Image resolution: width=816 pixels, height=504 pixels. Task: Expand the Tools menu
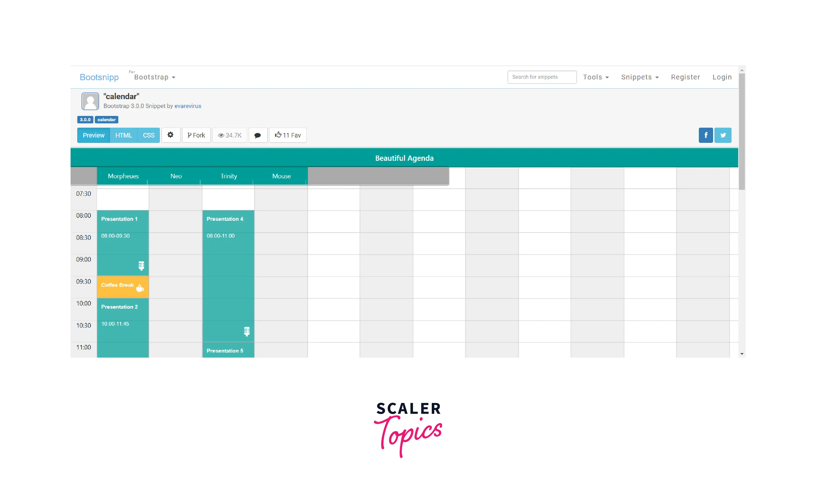click(x=595, y=77)
